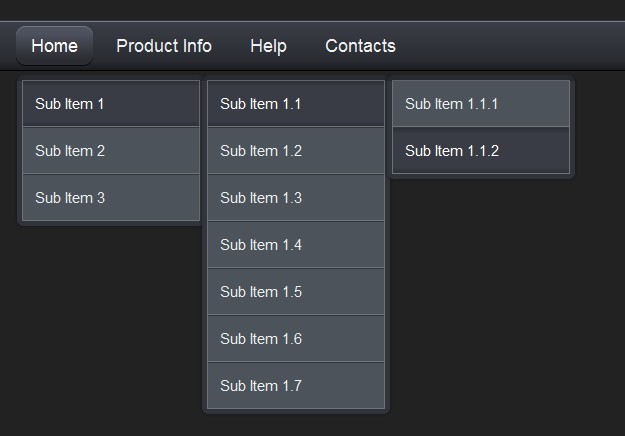This screenshot has height=436, width=625.
Task: Choose Sub Item 2
Action: (x=111, y=151)
